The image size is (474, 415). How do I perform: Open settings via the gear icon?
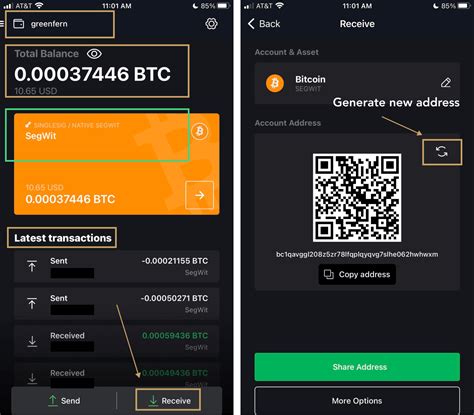[211, 24]
